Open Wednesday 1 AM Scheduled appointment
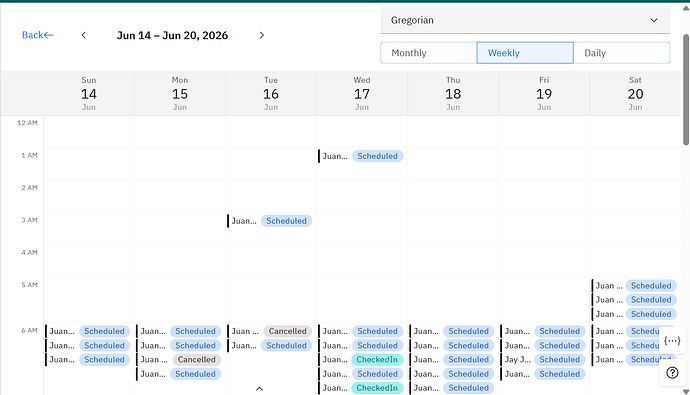The height and width of the screenshot is (395, 690). point(361,156)
